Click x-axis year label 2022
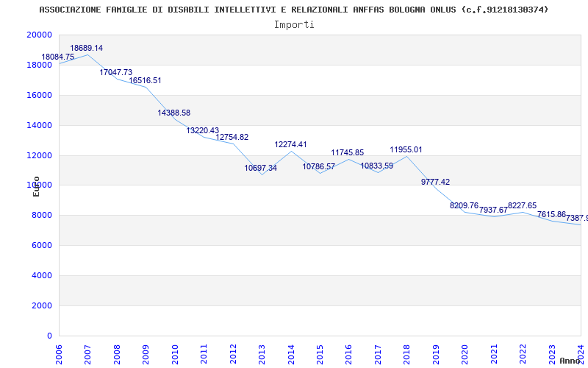 coord(523,355)
